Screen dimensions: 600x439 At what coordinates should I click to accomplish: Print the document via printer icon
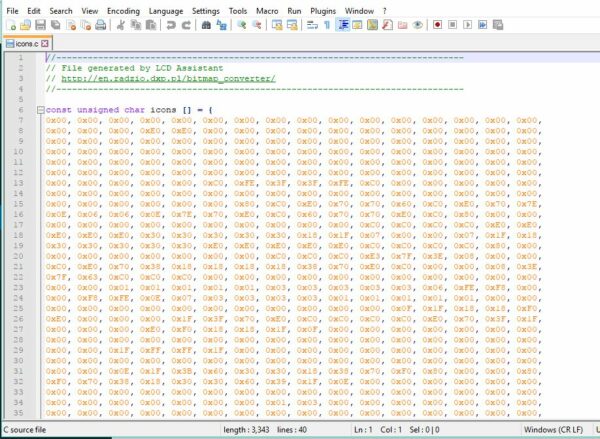coord(100,25)
